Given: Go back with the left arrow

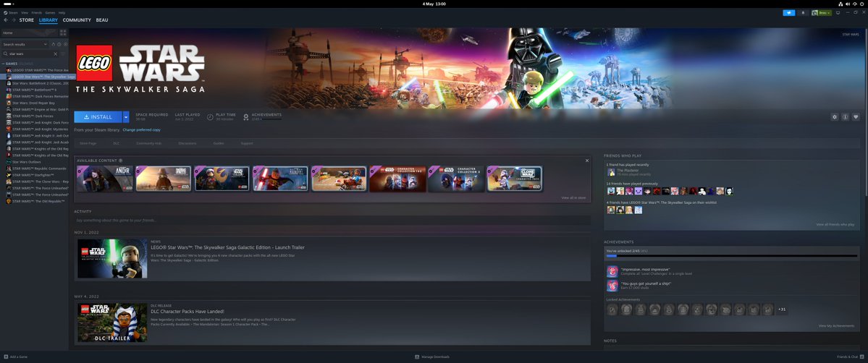Looking at the screenshot, I should [x=6, y=20].
